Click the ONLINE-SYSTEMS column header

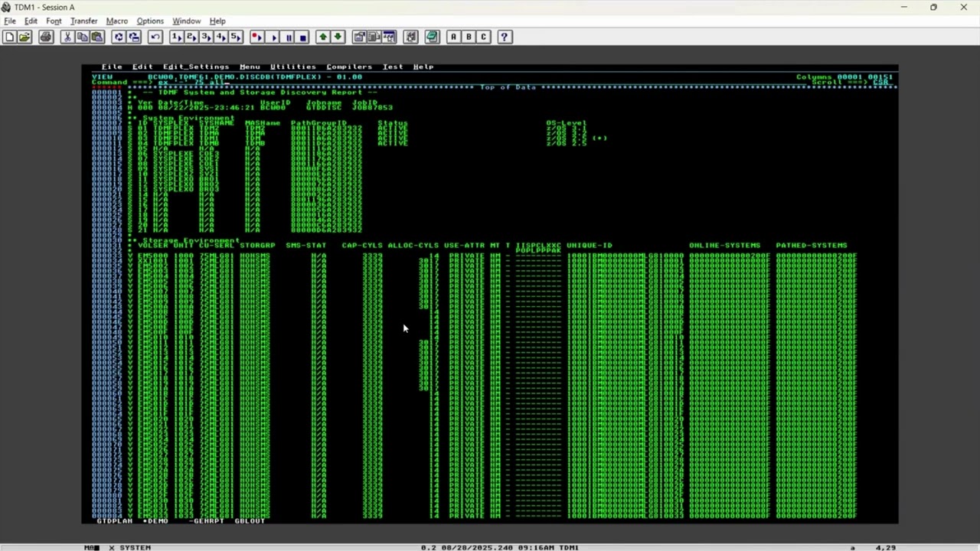tap(725, 246)
